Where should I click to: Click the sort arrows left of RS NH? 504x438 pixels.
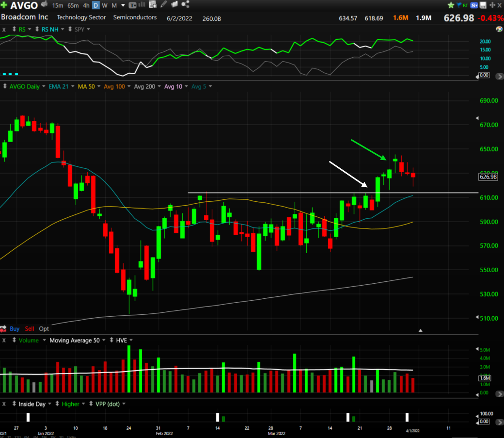tap(37, 29)
